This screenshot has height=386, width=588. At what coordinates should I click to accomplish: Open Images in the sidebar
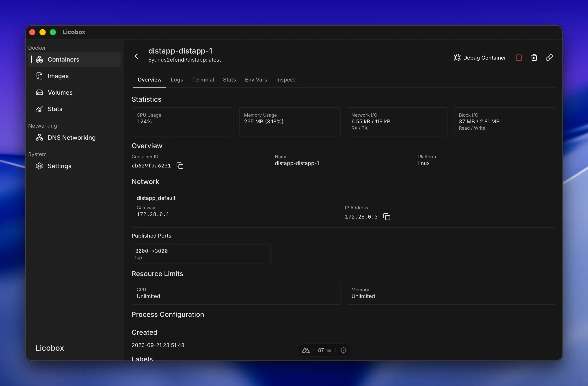[x=74, y=76]
